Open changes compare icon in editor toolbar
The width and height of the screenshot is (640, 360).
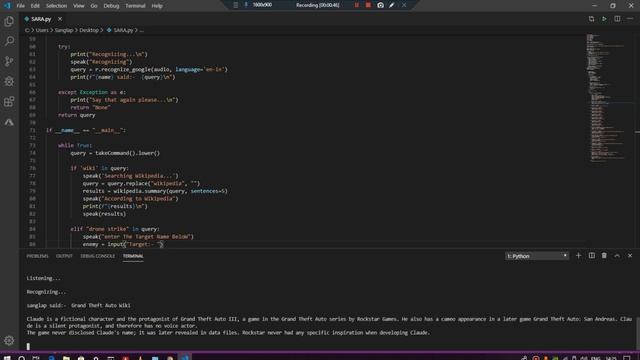[591, 19]
